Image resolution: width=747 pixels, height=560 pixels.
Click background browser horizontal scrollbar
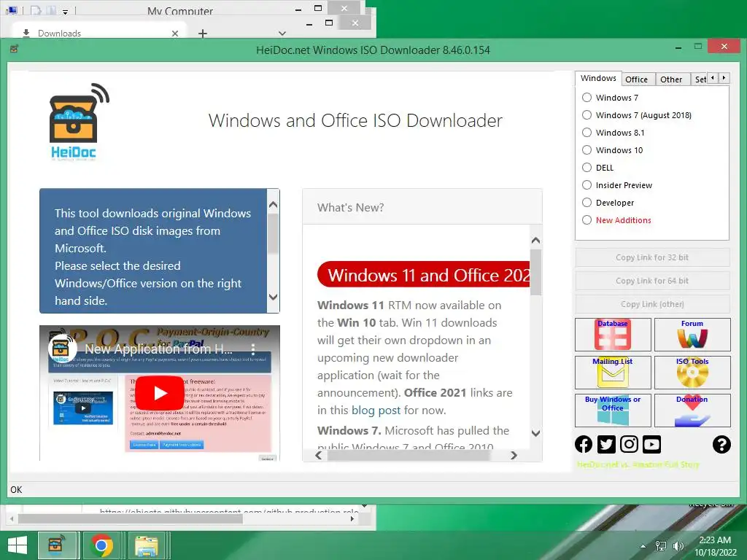(x=131, y=518)
